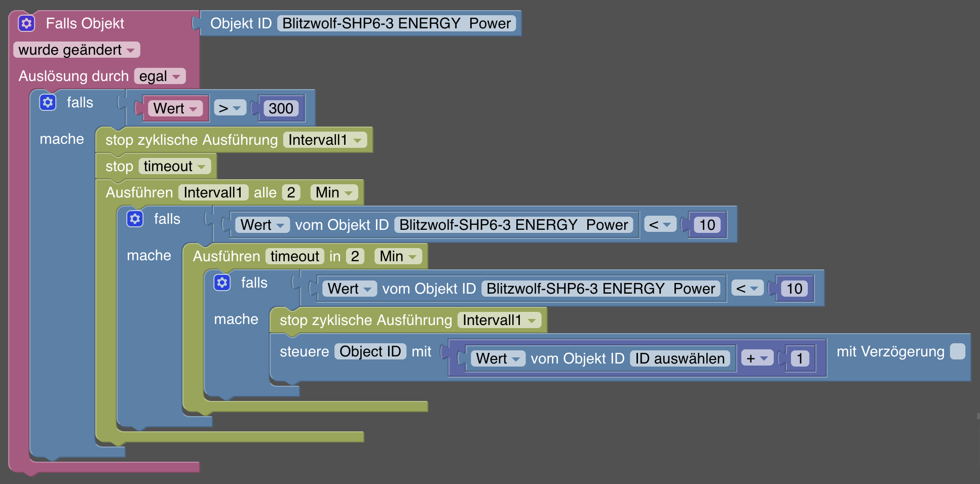Viewport: 980px width, 484px height.
Task: Click the Intervall1 name field in Ausführen block
Action: tap(213, 192)
